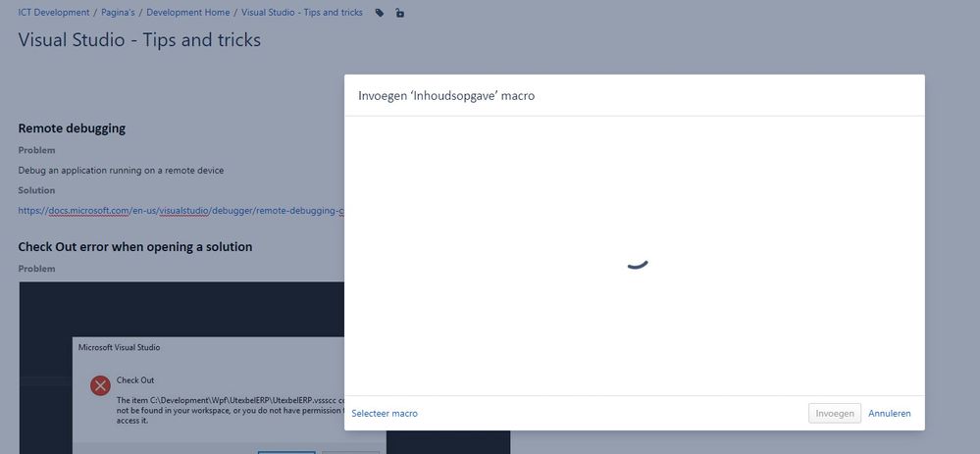Open the page labels tag icon

[380, 13]
